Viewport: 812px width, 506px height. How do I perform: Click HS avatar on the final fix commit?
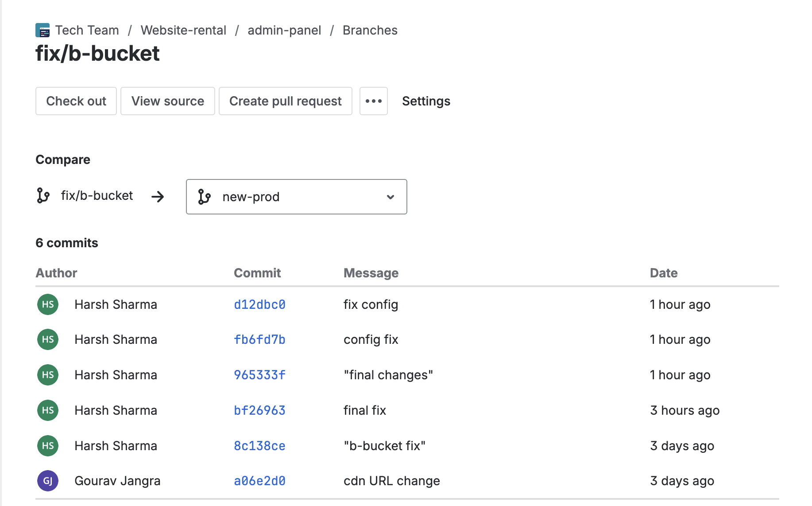point(48,410)
